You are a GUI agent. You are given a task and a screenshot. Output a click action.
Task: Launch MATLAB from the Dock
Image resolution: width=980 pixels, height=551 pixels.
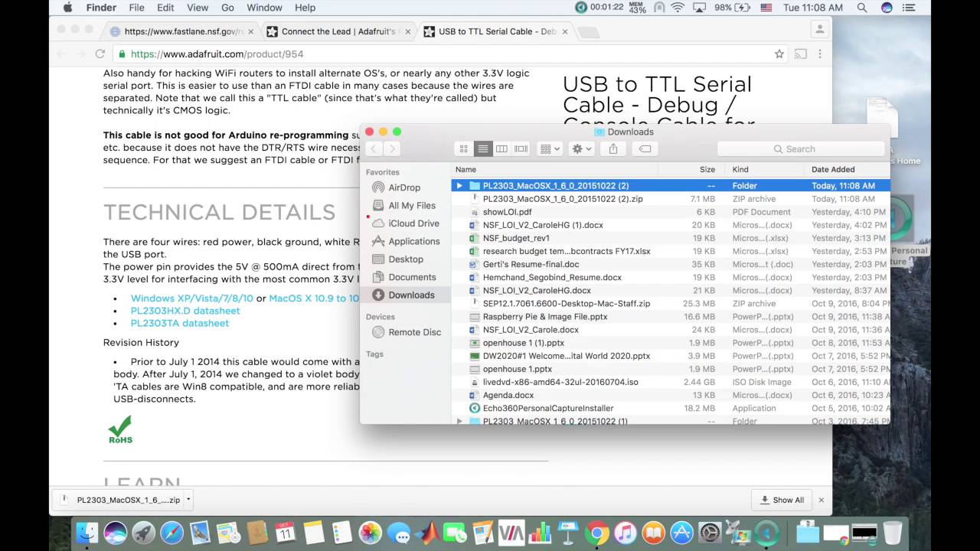point(426,533)
